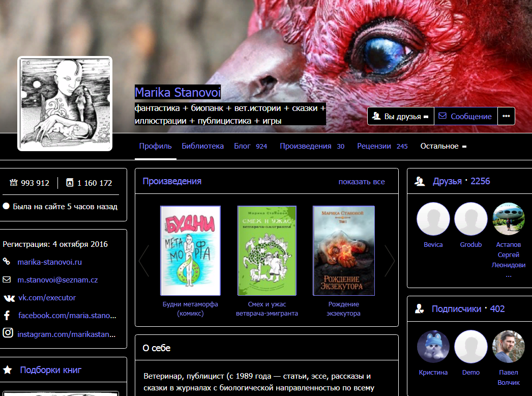Send a message via Сообщение button
Viewport: 532px width, 396px height.
pyautogui.click(x=466, y=116)
